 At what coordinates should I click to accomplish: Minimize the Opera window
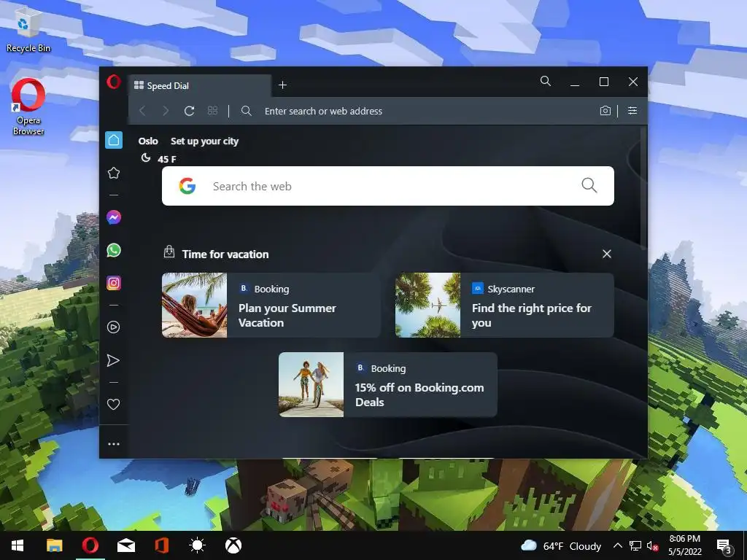click(x=575, y=82)
